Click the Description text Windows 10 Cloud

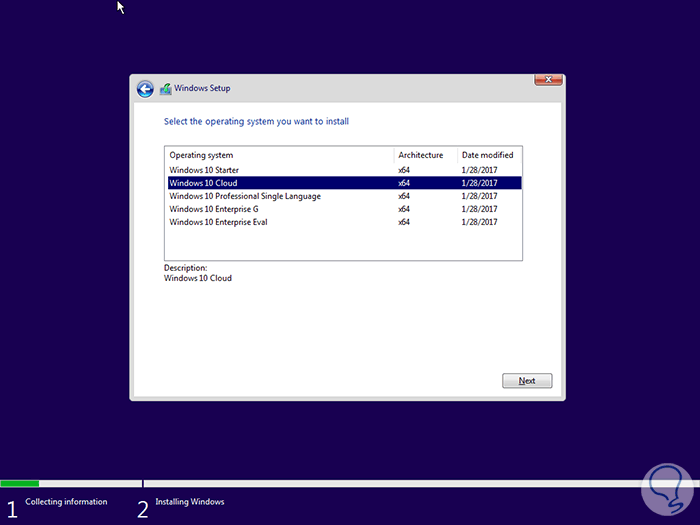198,278
